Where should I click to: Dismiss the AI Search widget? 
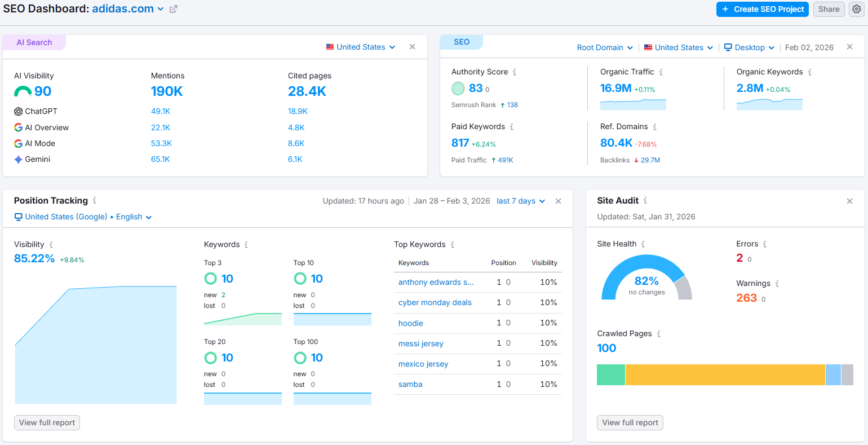[x=412, y=47]
